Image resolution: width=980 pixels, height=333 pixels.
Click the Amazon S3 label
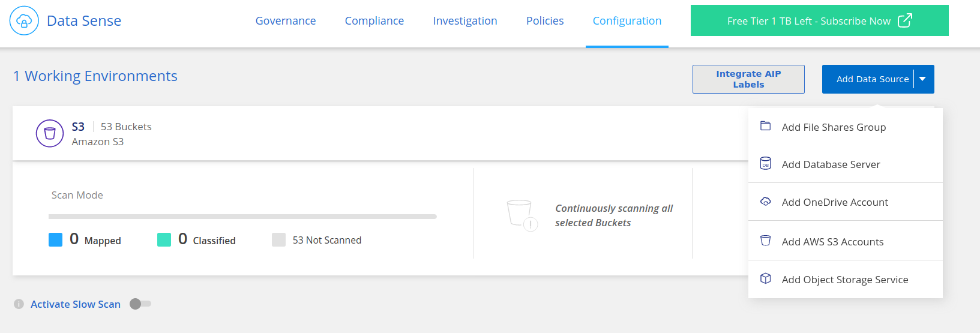pyautogui.click(x=98, y=142)
